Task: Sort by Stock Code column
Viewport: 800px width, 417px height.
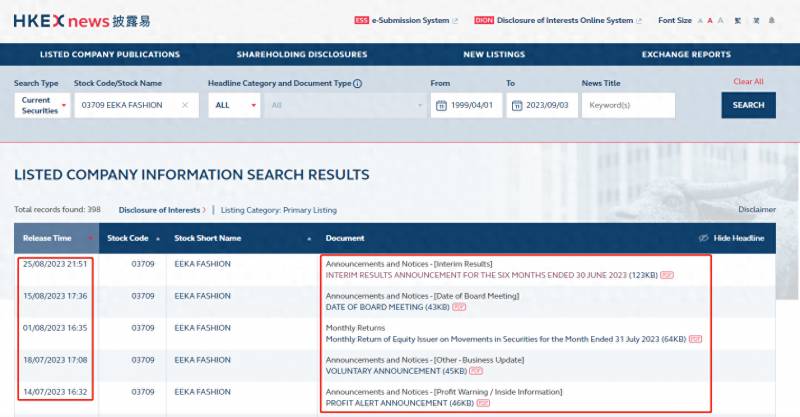Action: click(x=133, y=238)
